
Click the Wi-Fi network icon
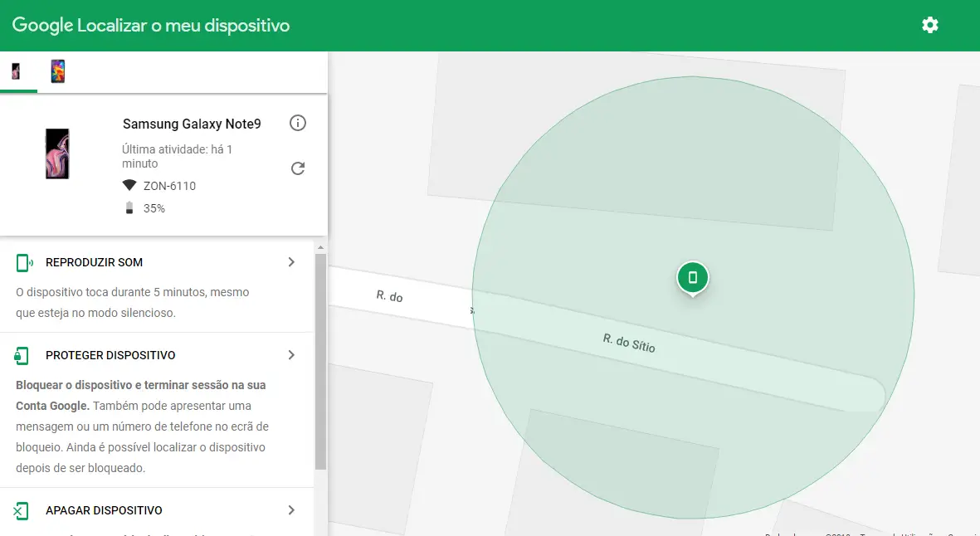(129, 186)
